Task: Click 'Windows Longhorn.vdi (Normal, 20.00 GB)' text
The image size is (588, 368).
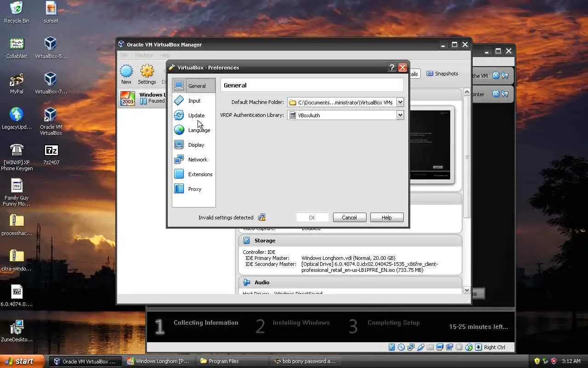Action: 348,258
